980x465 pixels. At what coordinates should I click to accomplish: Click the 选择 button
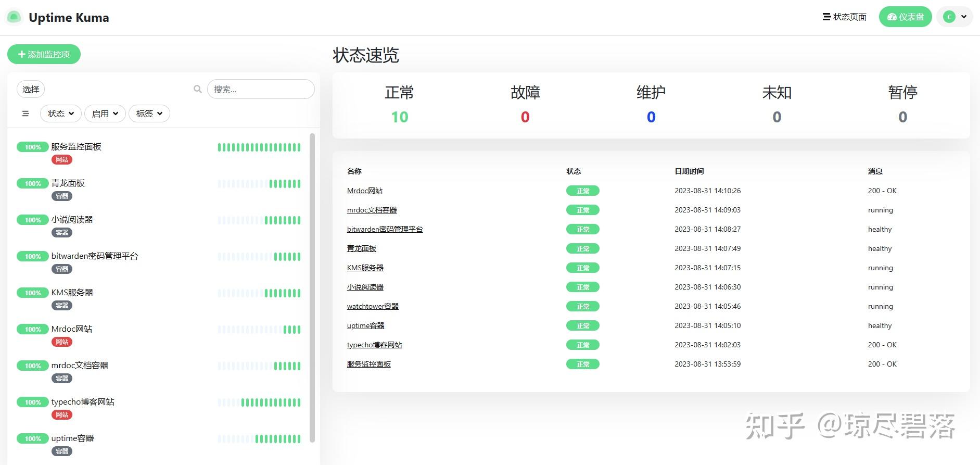tap(31, 89)
